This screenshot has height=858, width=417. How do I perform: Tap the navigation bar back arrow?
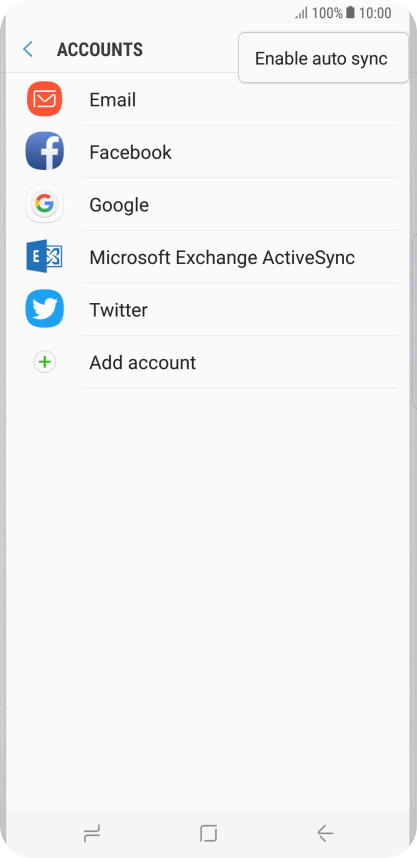[325, 833]
